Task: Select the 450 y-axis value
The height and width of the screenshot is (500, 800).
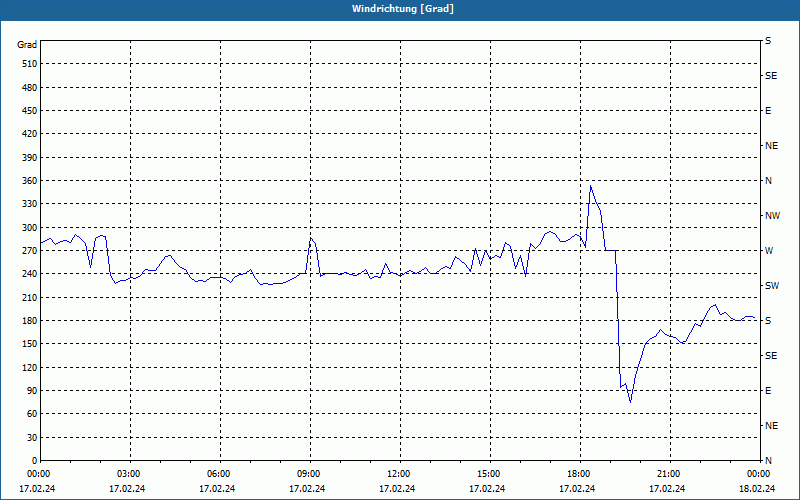Action: pos(30,111)
